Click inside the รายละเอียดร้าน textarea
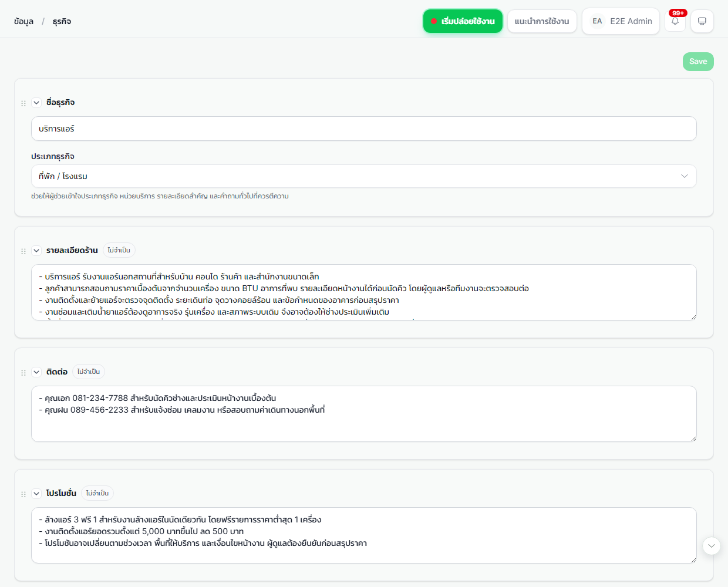 coord(363,292)
